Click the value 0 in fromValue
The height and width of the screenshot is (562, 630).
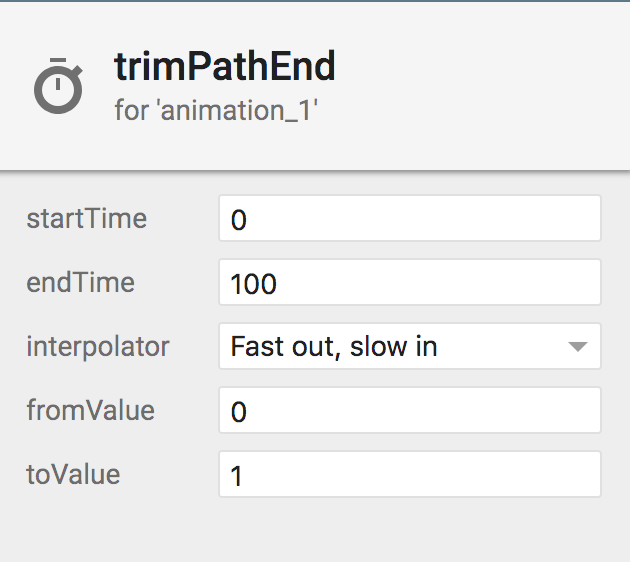pos(239,412)
